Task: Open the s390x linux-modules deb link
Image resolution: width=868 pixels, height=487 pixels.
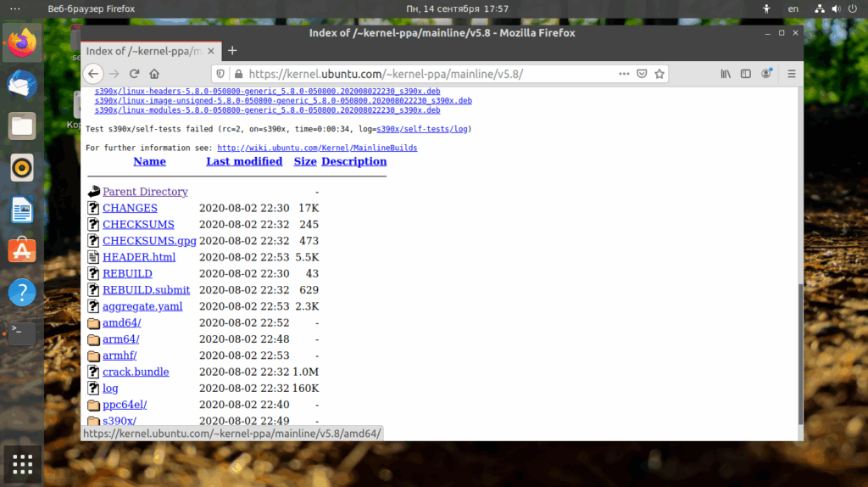Action: pyautogui.click(x=267, y=110)
